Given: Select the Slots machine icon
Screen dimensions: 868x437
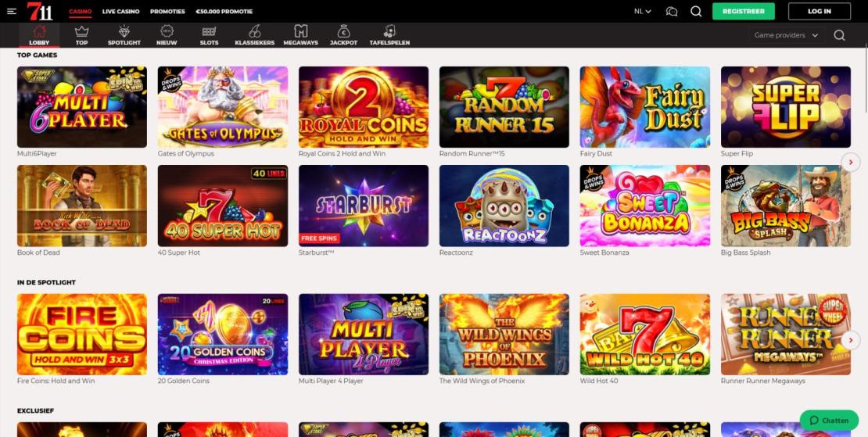Looking at the screenshot, I should coord(209,31).
